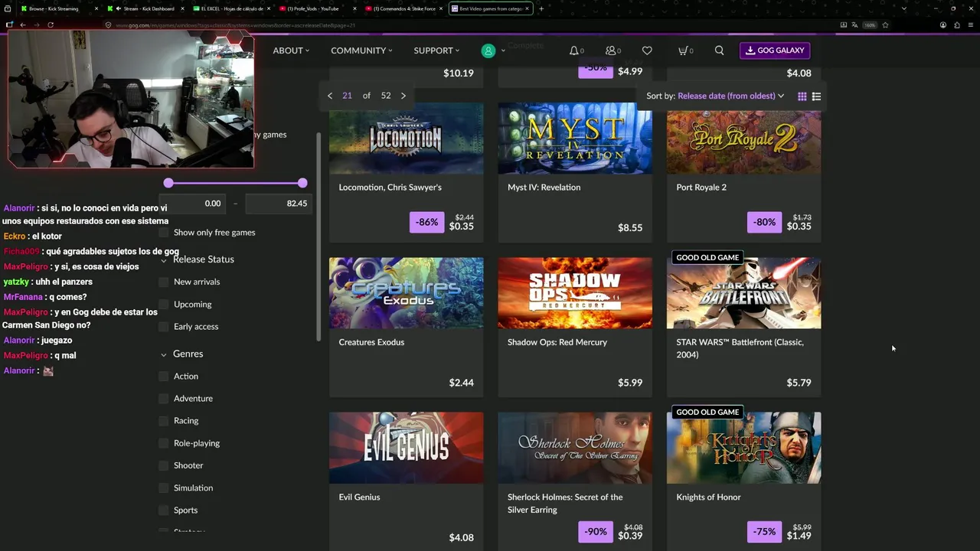
Task: Check the Early access filter
Action: tap(164, 327)
